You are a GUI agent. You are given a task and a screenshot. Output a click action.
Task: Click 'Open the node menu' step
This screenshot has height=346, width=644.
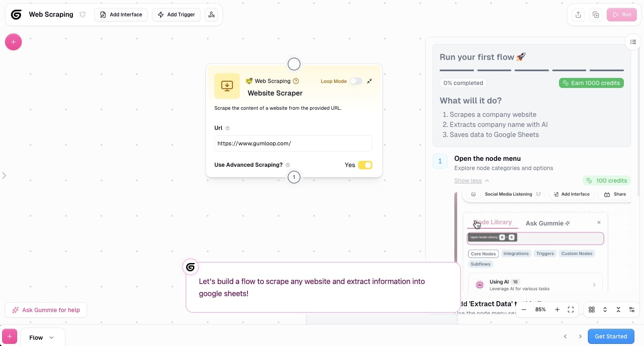tap(487, 158)
